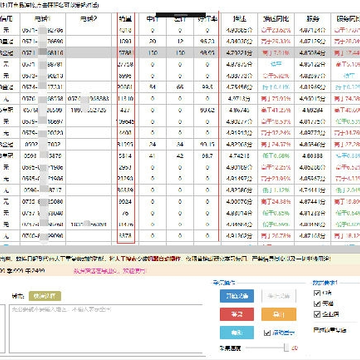Toggle the third checkbox in the right options group
360x360 pixels.
(x=317, y=314)
